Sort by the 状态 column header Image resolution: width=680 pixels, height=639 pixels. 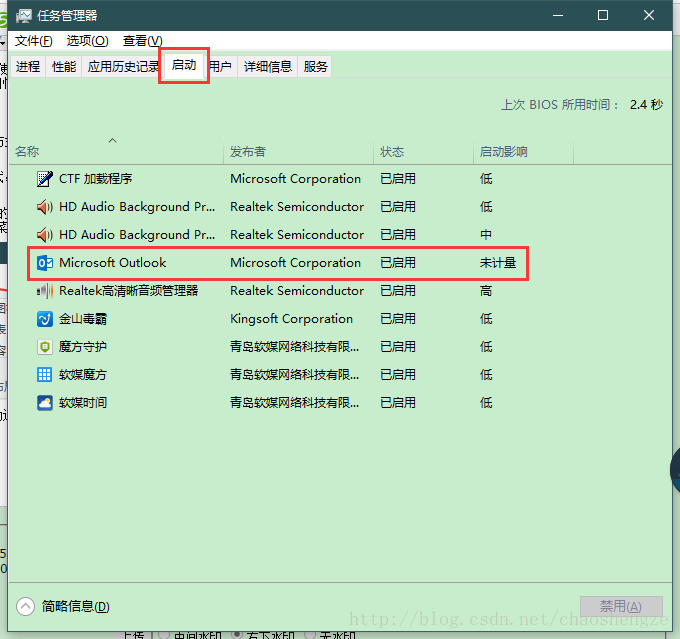tap(423, 151)
